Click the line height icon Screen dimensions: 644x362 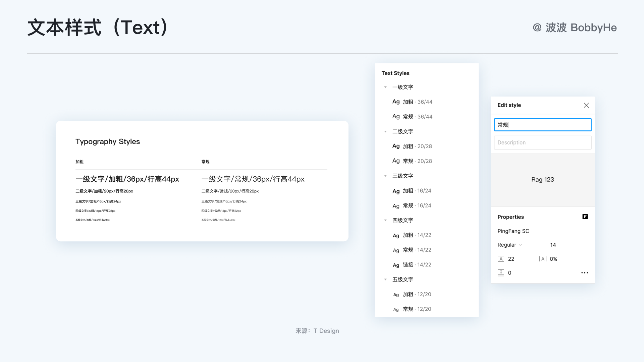[501, 259]
